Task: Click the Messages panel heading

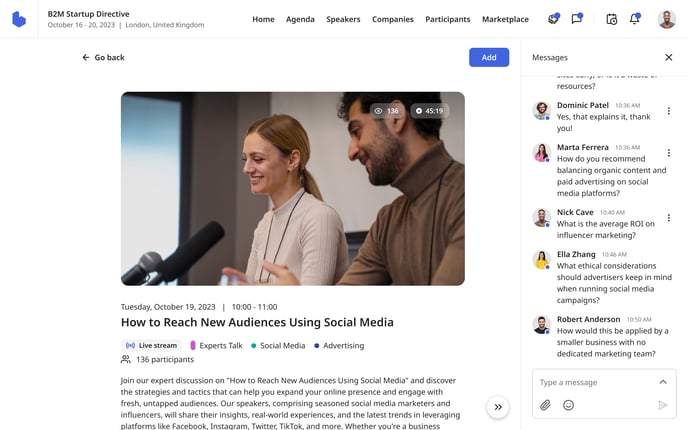Action: point(550,57)
